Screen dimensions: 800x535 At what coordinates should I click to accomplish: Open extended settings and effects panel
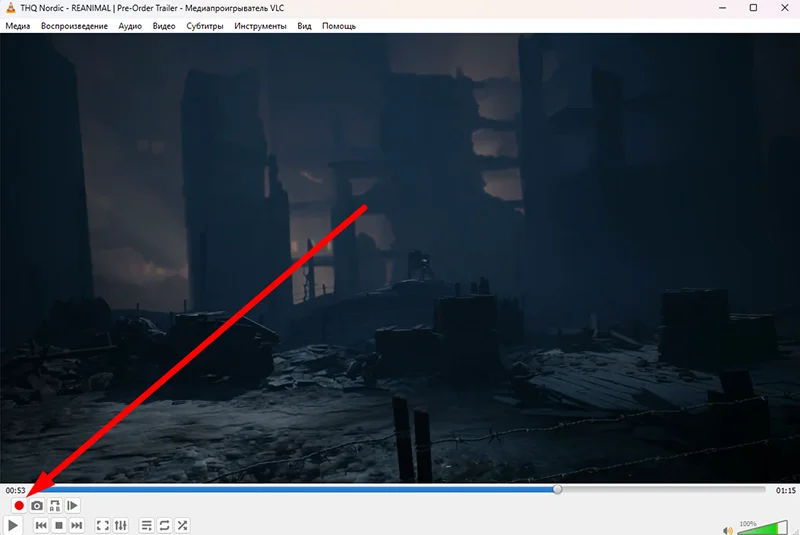click(120, 525)
